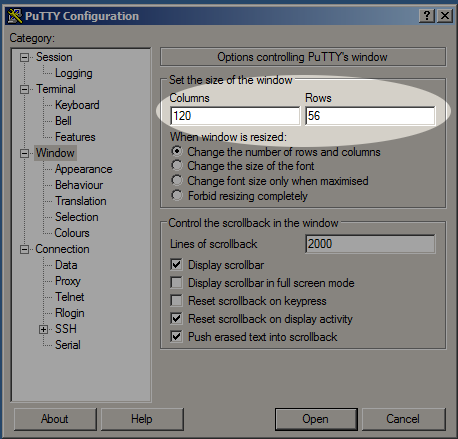Click the About button

[55, 419]
